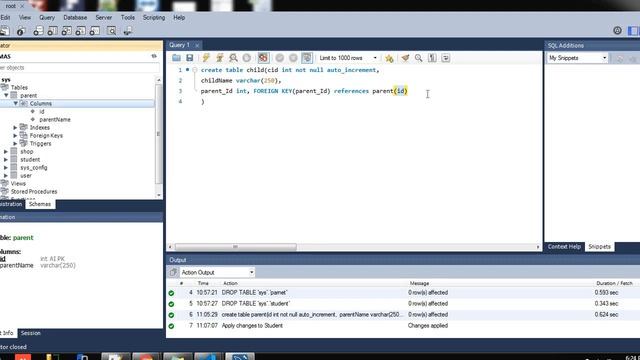
Task: Close the Query 1 tab
Action: coord(197,45)
